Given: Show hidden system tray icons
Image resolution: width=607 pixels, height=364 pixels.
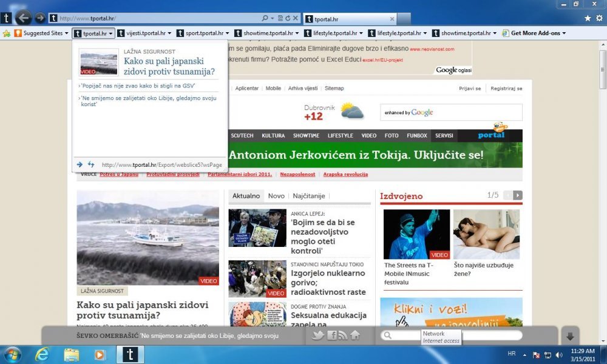Looking at the screenshot, I should [524, 355].
